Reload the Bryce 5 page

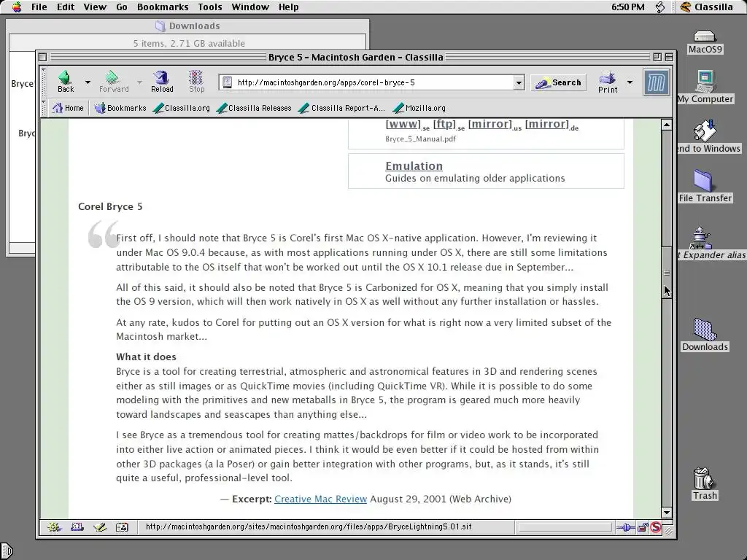click(x=162, y=82)
